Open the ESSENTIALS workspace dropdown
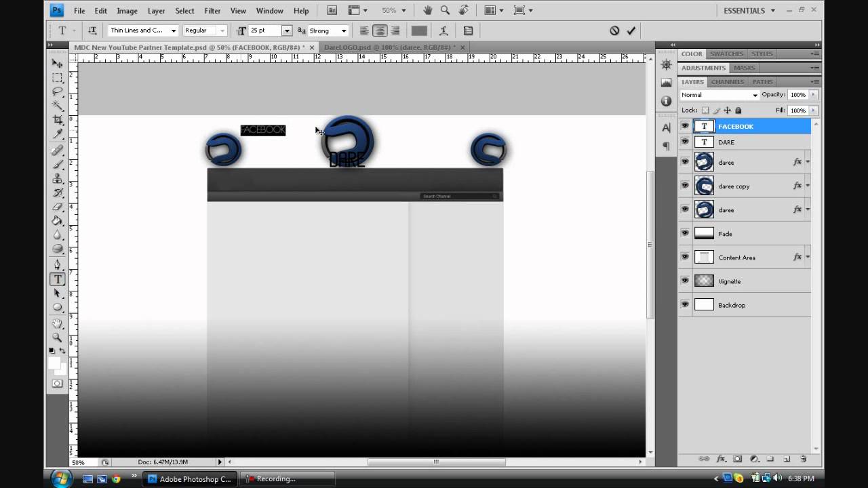Viewport: 868px width, 488px height. coord(749,11)
